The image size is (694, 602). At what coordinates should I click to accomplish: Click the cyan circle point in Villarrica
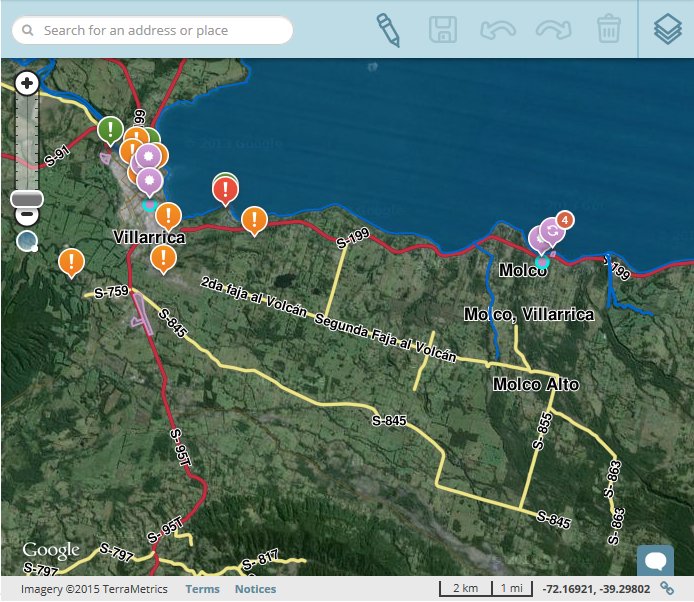150,205
